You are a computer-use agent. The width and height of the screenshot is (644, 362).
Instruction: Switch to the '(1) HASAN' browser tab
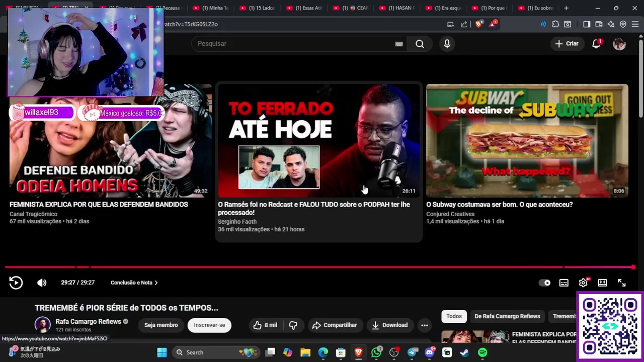pos(396,8)
